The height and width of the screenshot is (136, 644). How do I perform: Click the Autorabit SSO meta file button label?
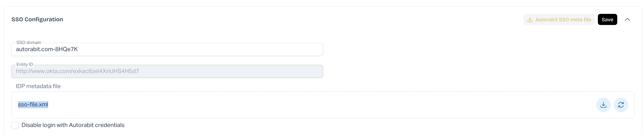pos(563,19)
